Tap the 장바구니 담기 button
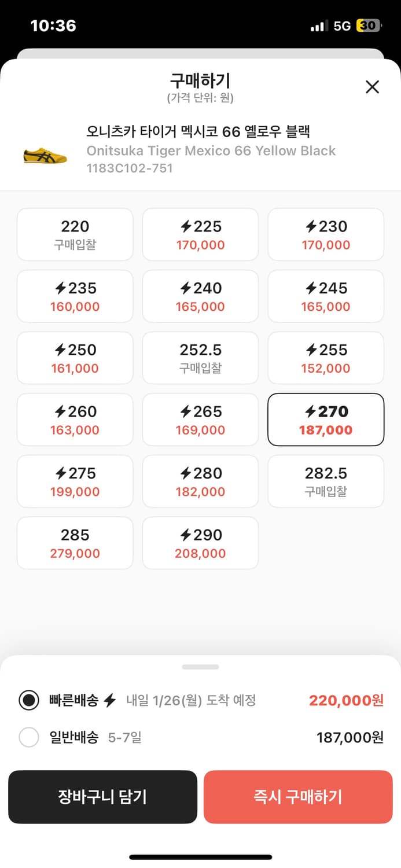Image resolution: width=401 pixels, height=868 pixels. point(102,797)
